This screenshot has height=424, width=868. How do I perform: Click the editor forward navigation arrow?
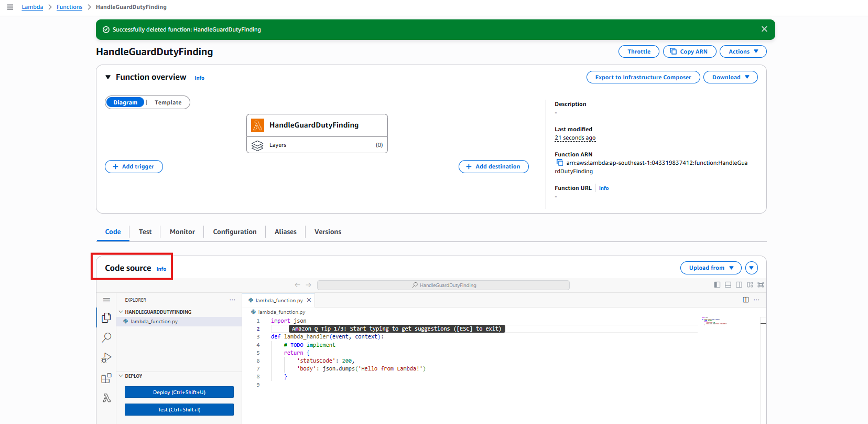(309, 285)
